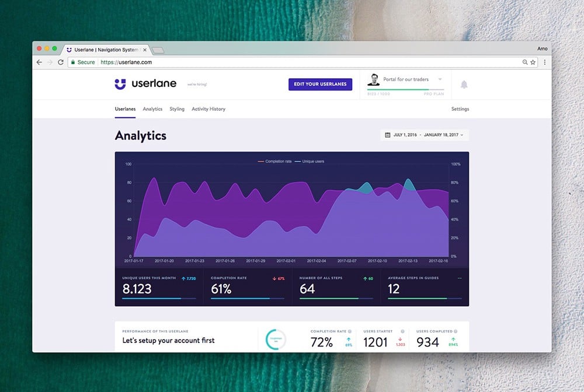Toggle Completion rate series in chart legend
Viewport: 584px width, 392px height.
(276, 161)
